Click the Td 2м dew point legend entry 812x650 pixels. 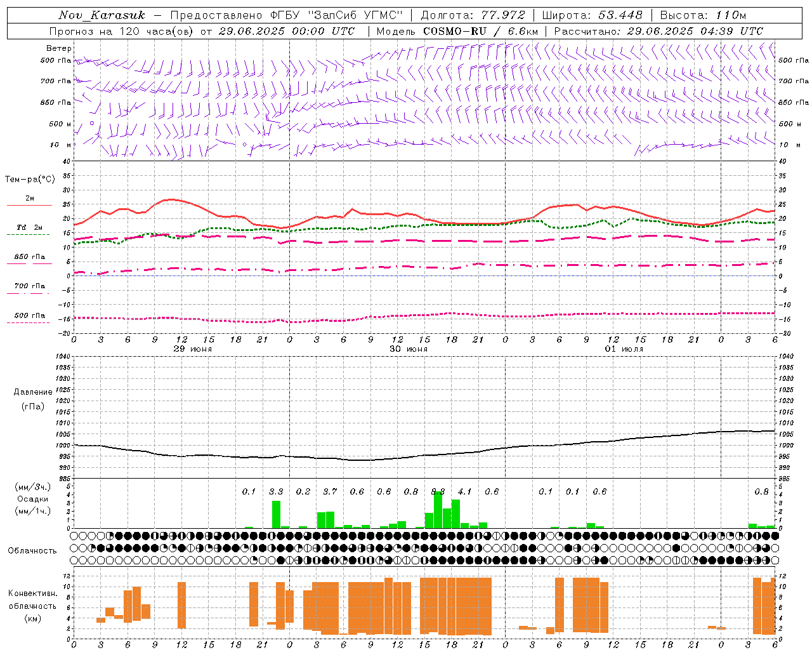30,227
